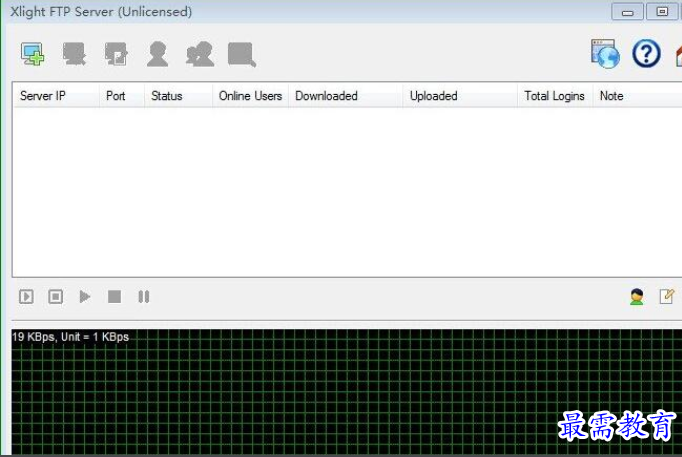Viewport: 682px width, 457px height.
Task: Start all servers with the boxed play icon
Action: click(27, 297)
